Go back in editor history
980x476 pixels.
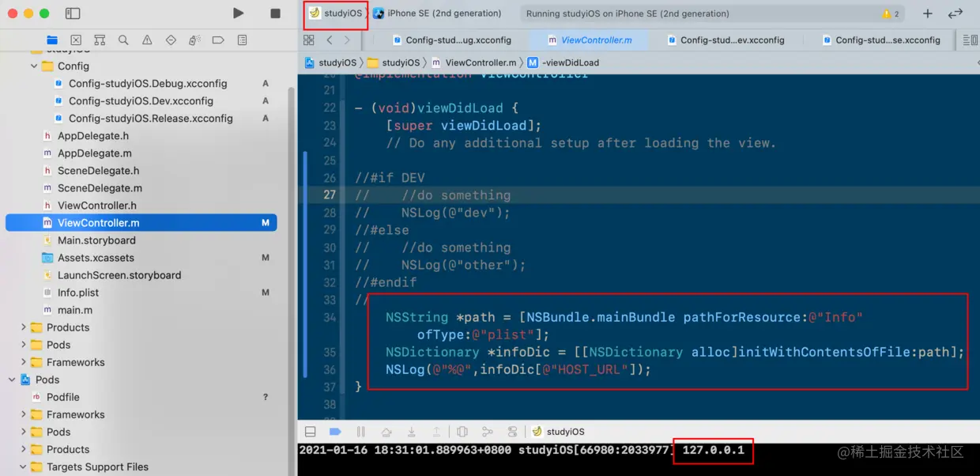point(330,40)
